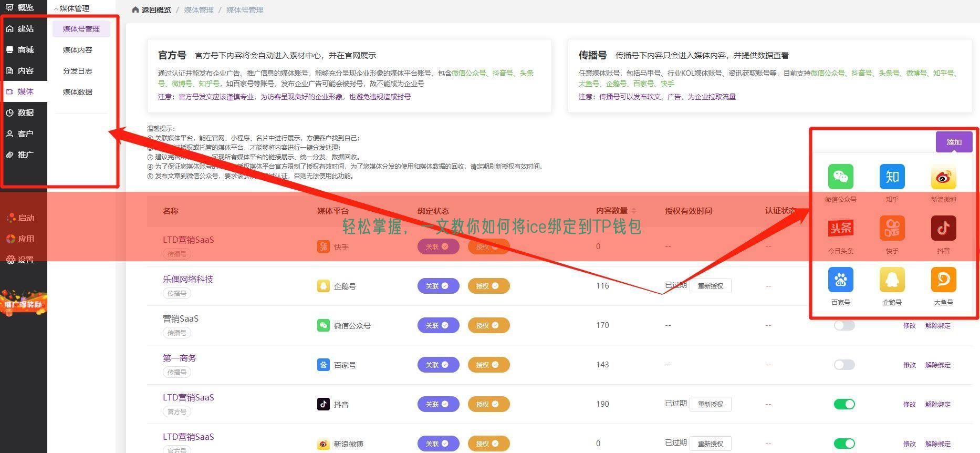Click the 抖音 platform icon in table
The image size is (980, 453).
(324, 404)
